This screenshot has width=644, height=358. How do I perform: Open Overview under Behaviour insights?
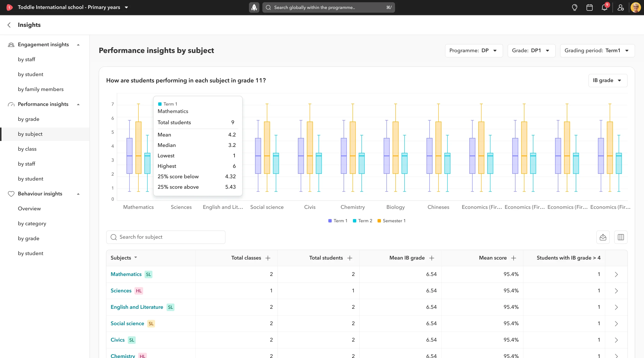(29, 209)
